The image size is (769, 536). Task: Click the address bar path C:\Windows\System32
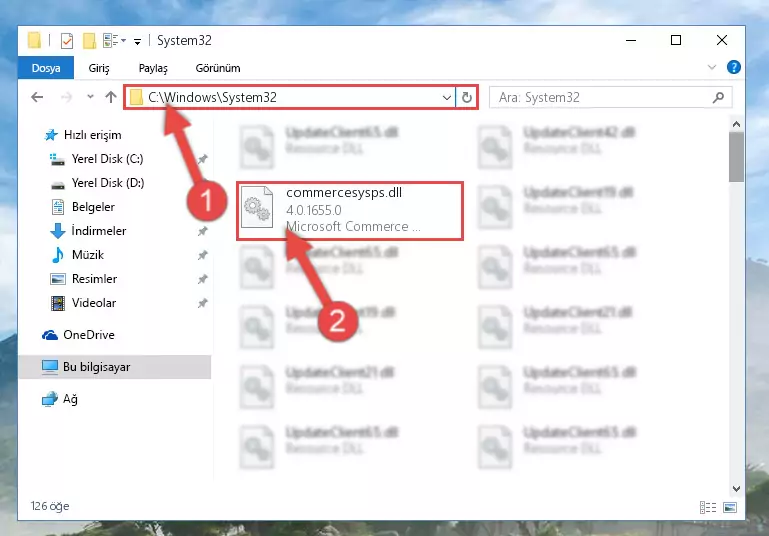(212, 98)
